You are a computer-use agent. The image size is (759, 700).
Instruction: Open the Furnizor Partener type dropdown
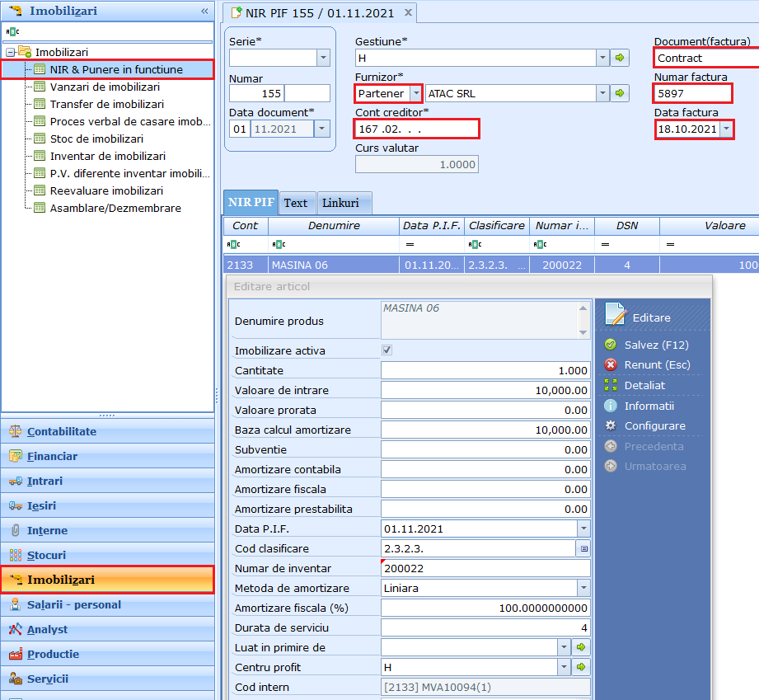coord(416,93)
